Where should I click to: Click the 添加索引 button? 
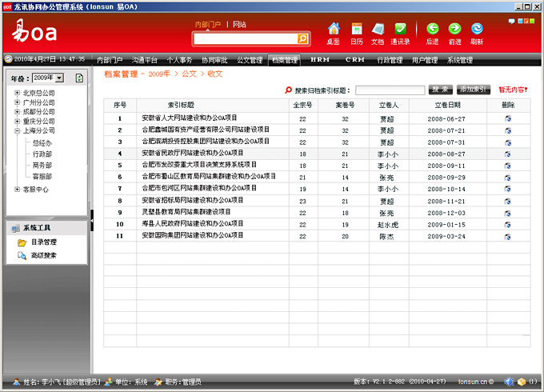[474, 90]
